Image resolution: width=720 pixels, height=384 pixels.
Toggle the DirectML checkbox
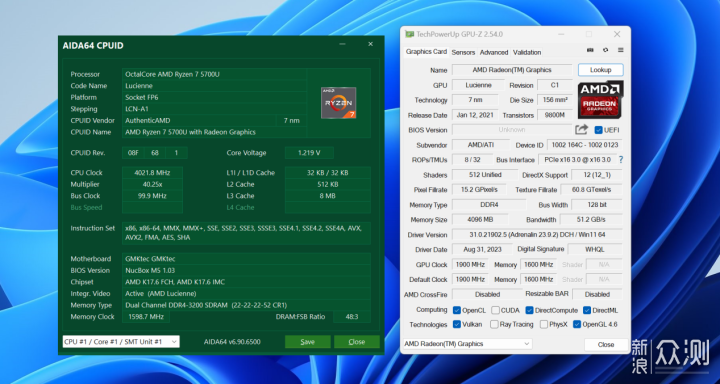click(x=587, y=310)
